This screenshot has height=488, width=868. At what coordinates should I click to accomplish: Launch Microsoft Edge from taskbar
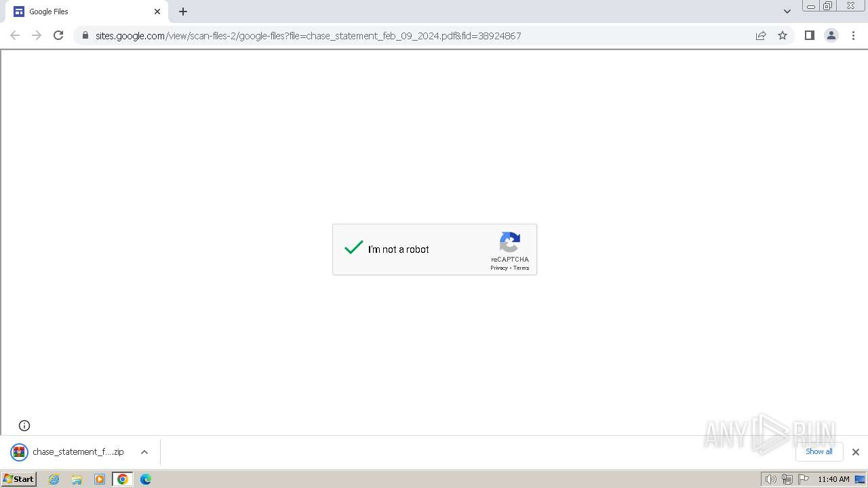click(146, 479)
